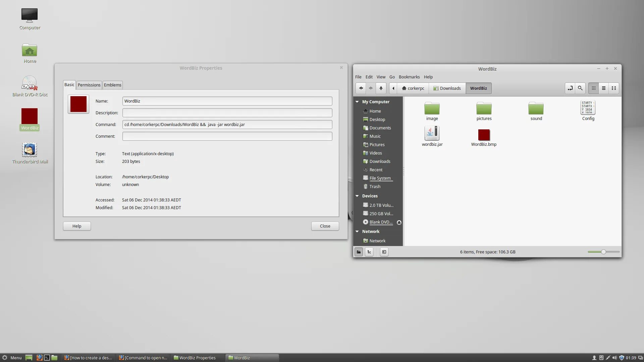Show tree view in sidebar
Screen dimensions: 644x362
[x=369, y=252]
